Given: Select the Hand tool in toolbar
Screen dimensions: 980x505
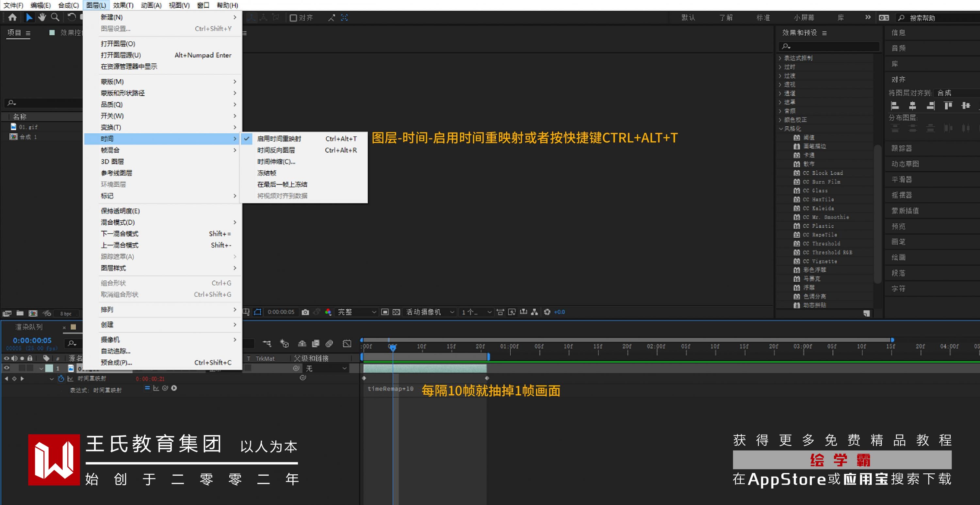Looking at the screenshot, I should tap(42, 17).
